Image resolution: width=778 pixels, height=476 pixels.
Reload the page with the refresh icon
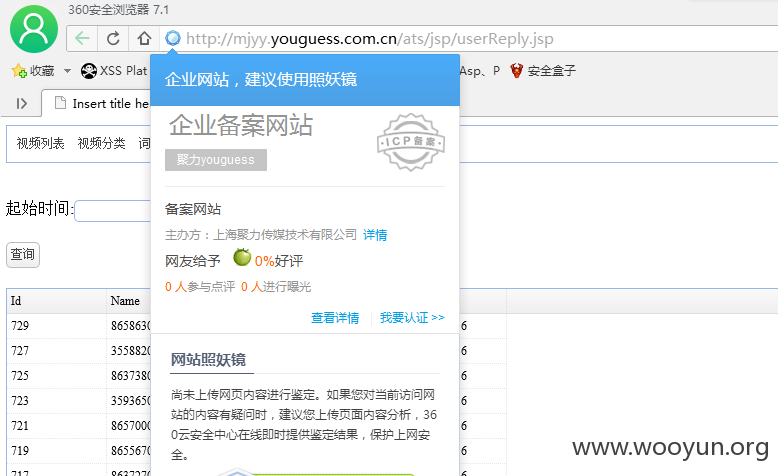tap(113, 38)
